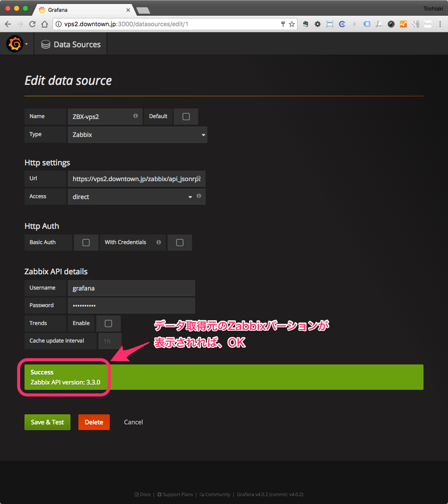The height and width of the screenshot is (504, 448).
Task: Select the Grafana browser tab
Action: tap(84, 10)
